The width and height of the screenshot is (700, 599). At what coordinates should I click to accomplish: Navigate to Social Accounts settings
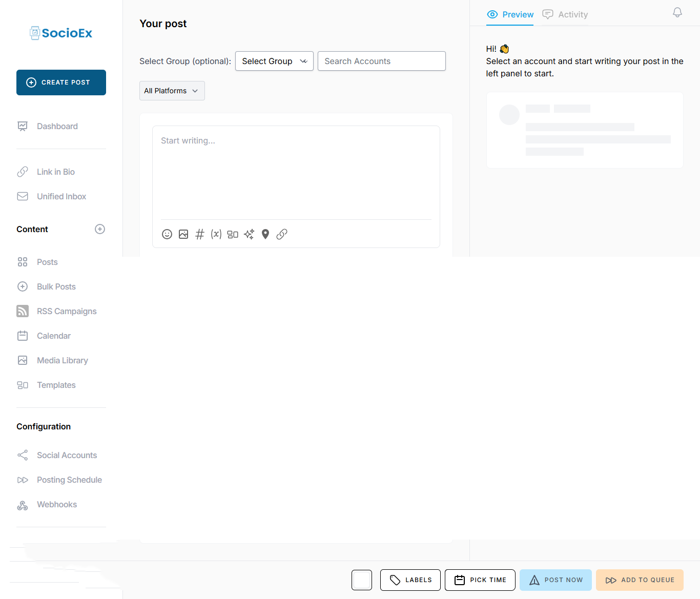pyautogui.click(x=67, y=455)
